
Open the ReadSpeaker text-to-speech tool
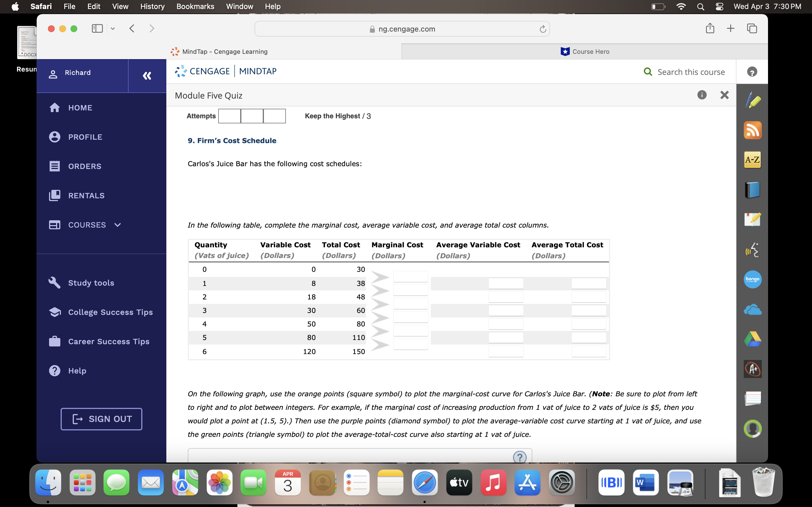pyautogui.click(x=753, y=250)
